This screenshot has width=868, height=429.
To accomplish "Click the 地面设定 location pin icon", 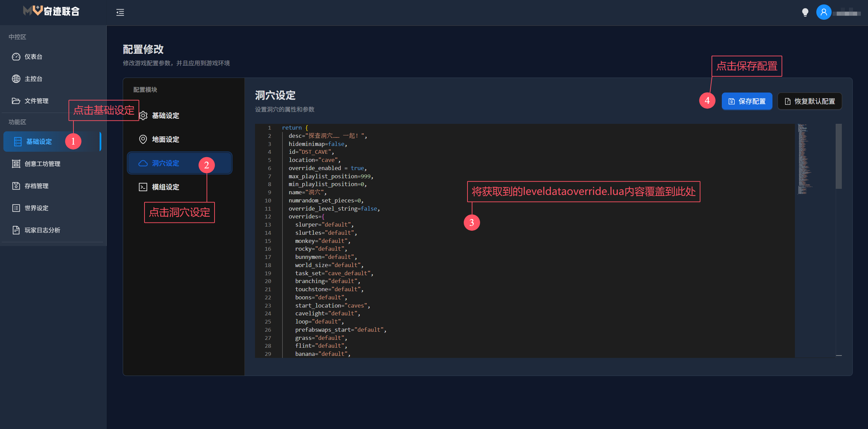I will pyautogui.click(x=143, y=139).
